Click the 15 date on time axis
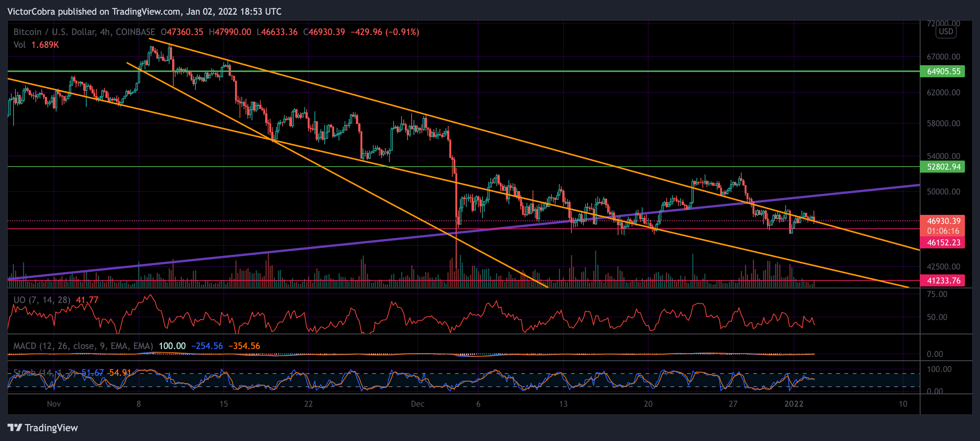Screen dimensions: 980x441 [223, 404]
